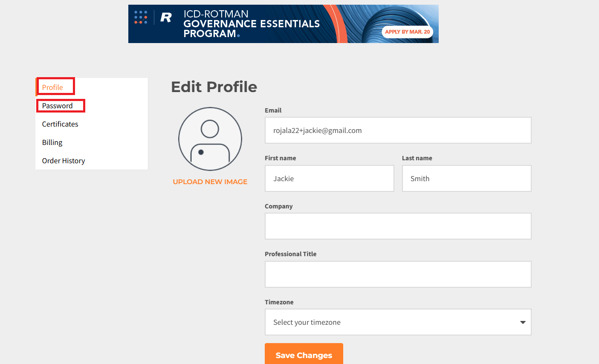Open the Select your timezone dropdown
This screenshot has width=599, height=364.
(398, 322)
